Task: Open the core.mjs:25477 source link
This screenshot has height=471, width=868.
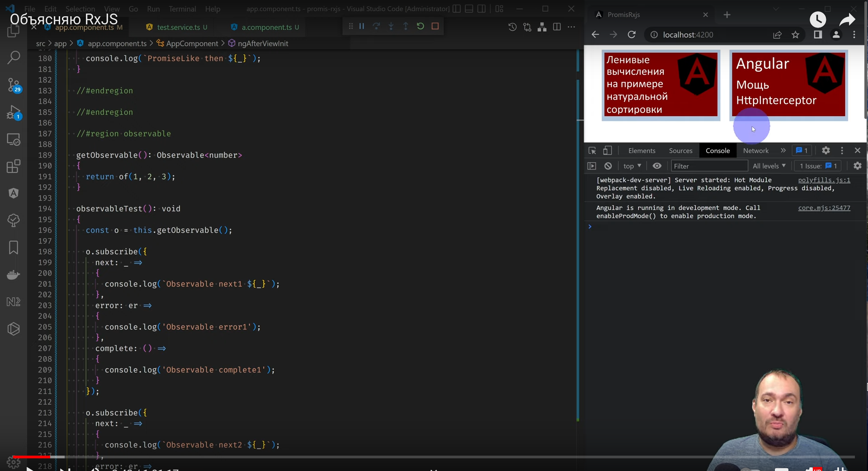Action: 824,208
